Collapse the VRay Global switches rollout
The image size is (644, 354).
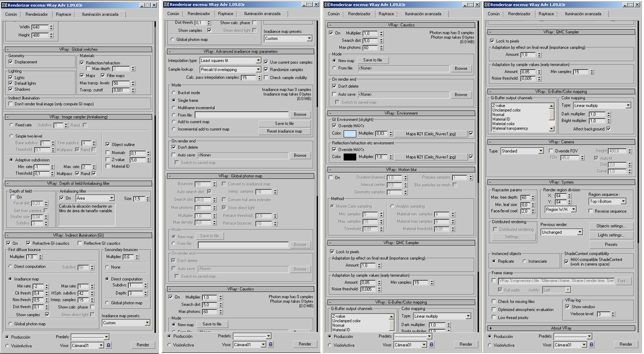[78, 50]
